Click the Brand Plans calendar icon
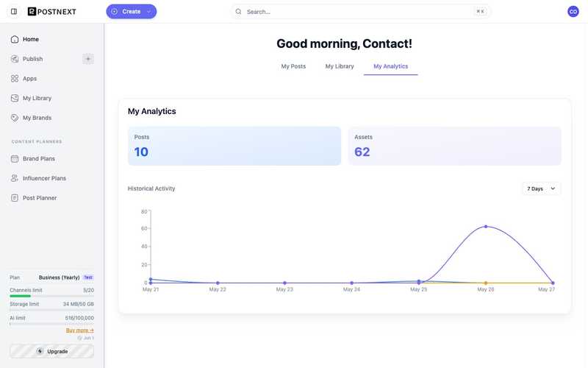This screenshot has width=588, height=368. (x=15, y=159)
